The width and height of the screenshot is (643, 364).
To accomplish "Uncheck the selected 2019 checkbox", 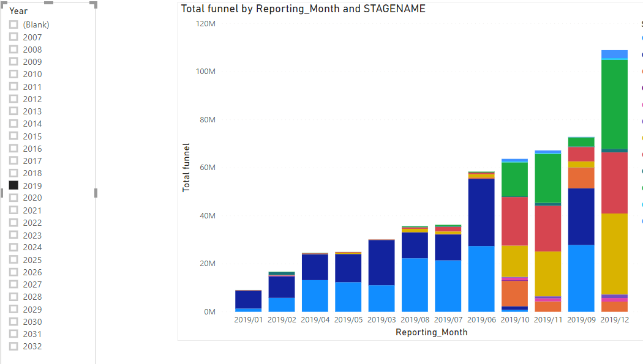I will [13, 185].
